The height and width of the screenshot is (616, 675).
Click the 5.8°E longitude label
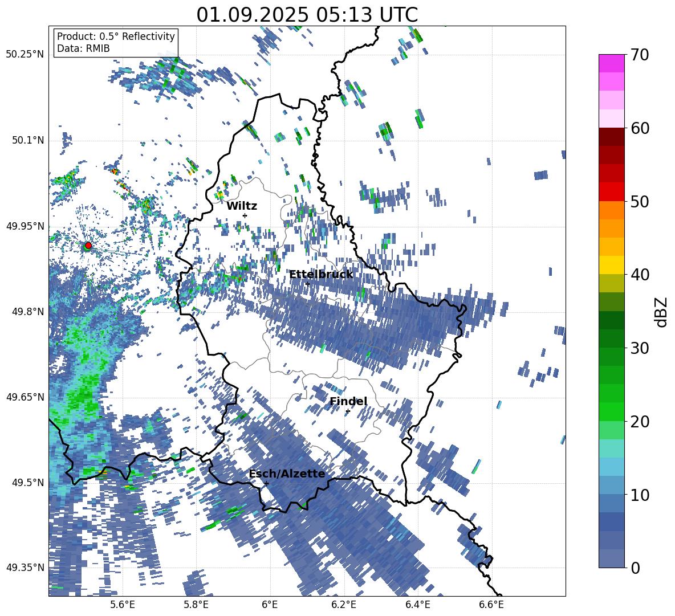pyautogui.click(x=196, y=605)
